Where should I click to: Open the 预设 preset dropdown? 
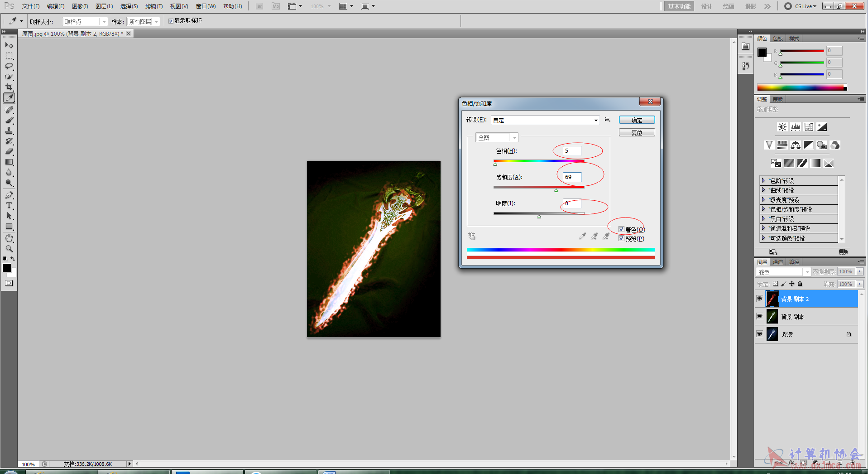pos(545,120)
